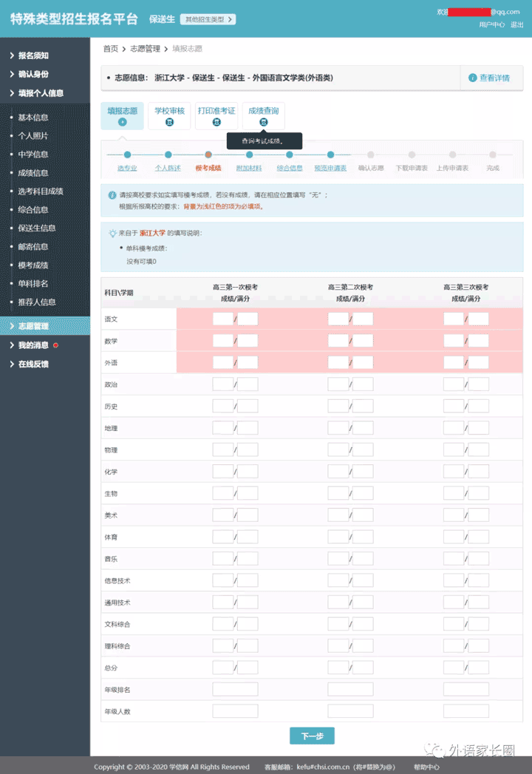532x774 pixels.
Task: Click the 浙江大学 link in 填写说明
Action: point(152,233)
